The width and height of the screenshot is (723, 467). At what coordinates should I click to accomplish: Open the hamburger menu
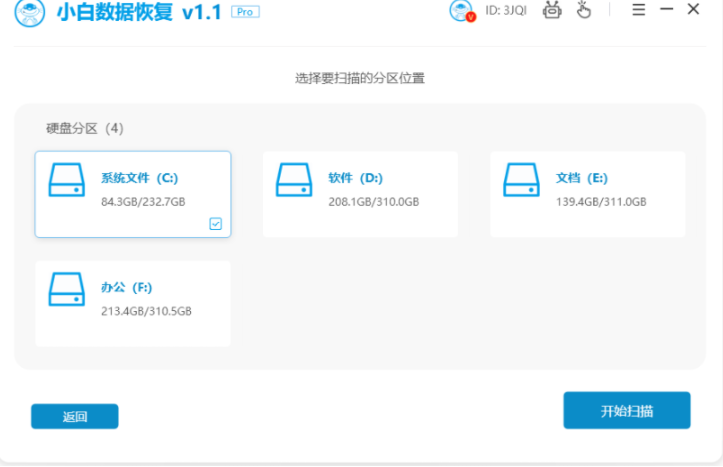(x=639, y=10)
